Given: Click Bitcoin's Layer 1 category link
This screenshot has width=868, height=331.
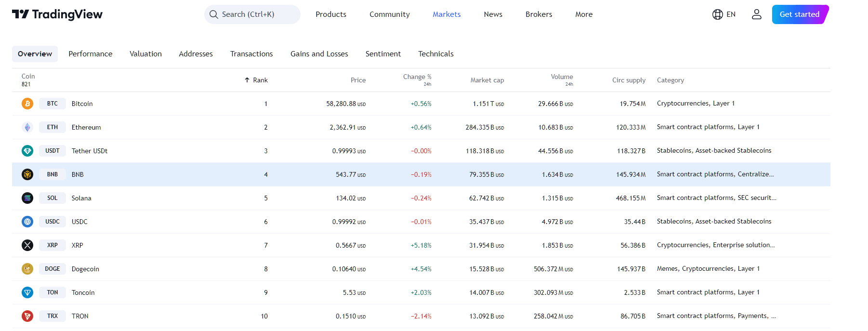Looking at the screenshot, I should [x=723, y=104].
